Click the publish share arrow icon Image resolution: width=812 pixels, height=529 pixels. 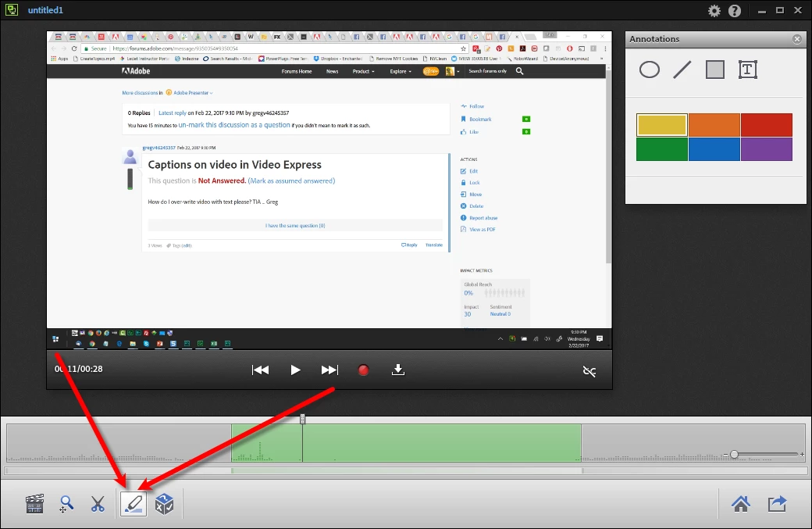[x=778, y=504]
